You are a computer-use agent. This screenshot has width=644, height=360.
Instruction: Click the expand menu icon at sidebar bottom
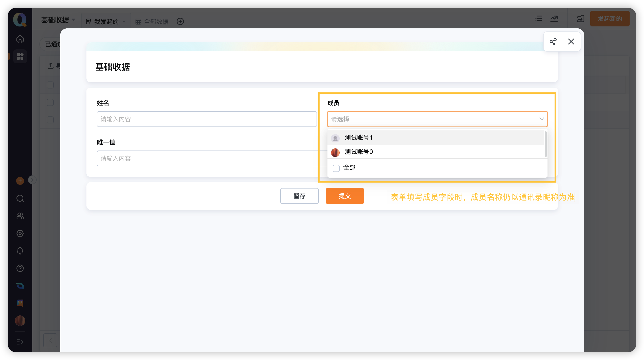click(x=20, y=342)
